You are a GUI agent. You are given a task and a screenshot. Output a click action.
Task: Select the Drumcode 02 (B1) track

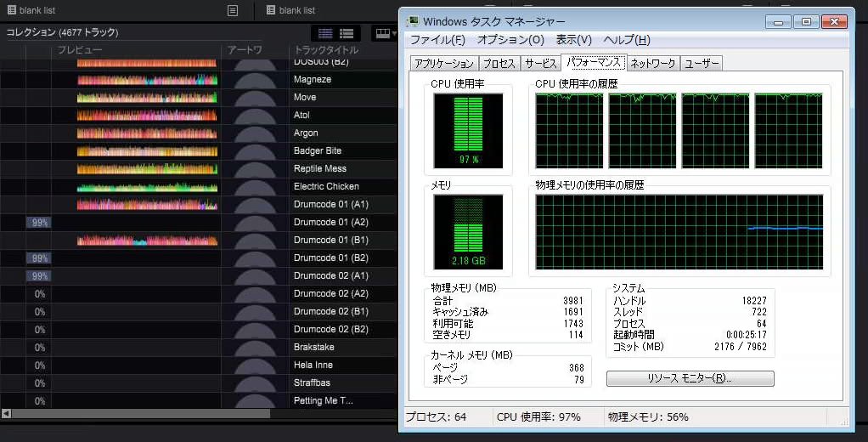click(x=330, y=311)
